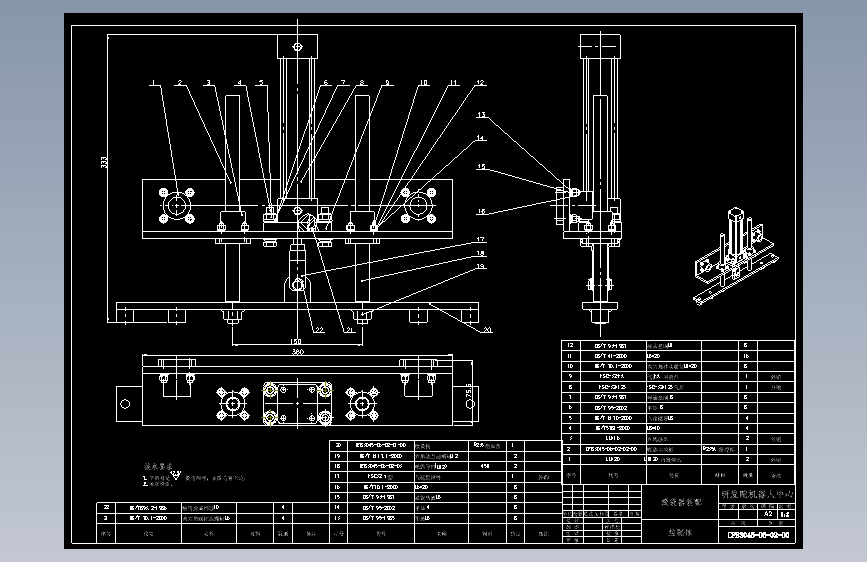Click part balloon number 19
Viewport: 867px width, 562px height.
coord(481,267)
